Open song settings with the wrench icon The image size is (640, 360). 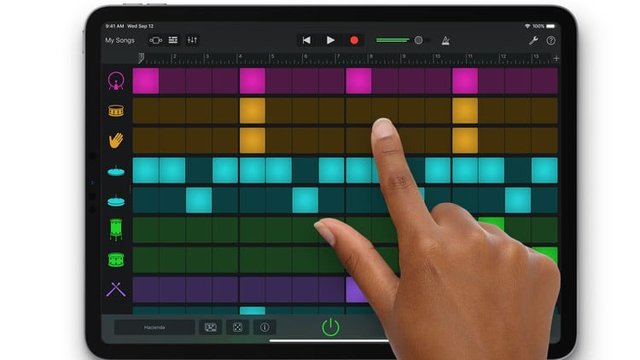point(533,40)
